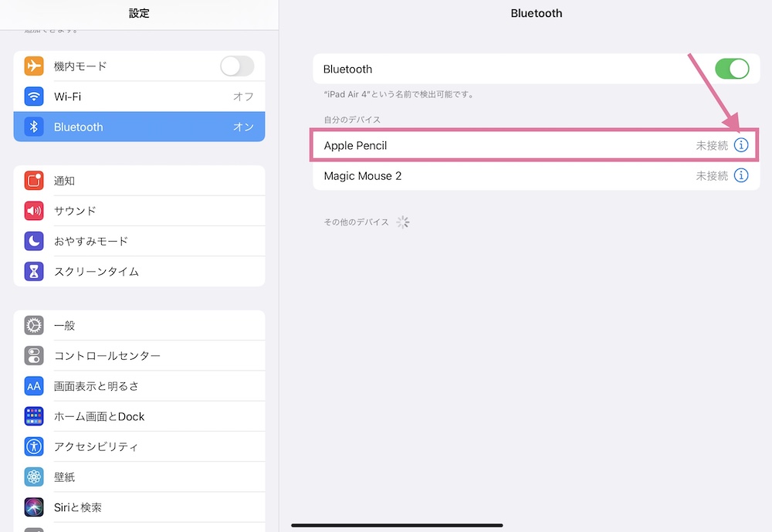Viewport: 772px width, 532px height.
Task: Open the 通知 (Notifications) settings icon
Action: point(33,181)
